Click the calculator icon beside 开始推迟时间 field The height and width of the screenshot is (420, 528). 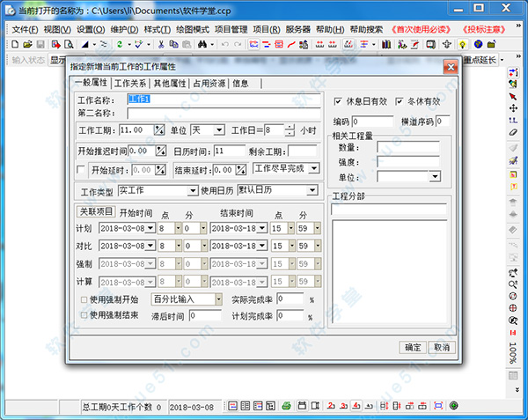click(160, 151)
